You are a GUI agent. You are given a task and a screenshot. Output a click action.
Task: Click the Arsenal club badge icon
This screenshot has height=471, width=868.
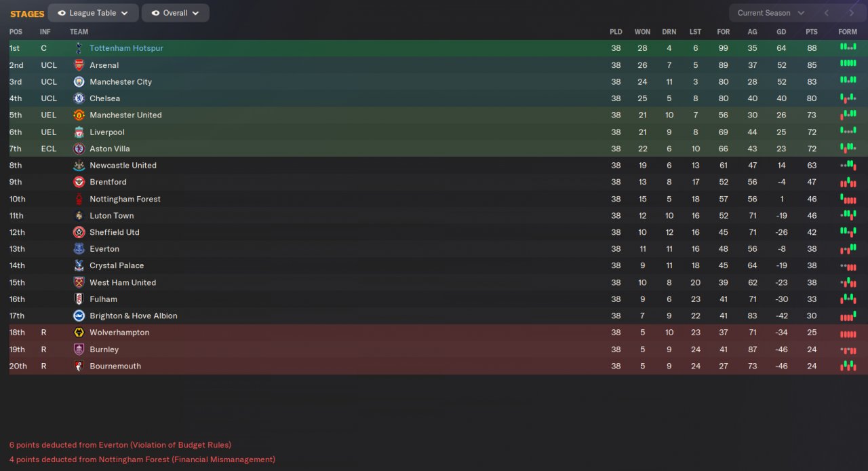[79, 65]
